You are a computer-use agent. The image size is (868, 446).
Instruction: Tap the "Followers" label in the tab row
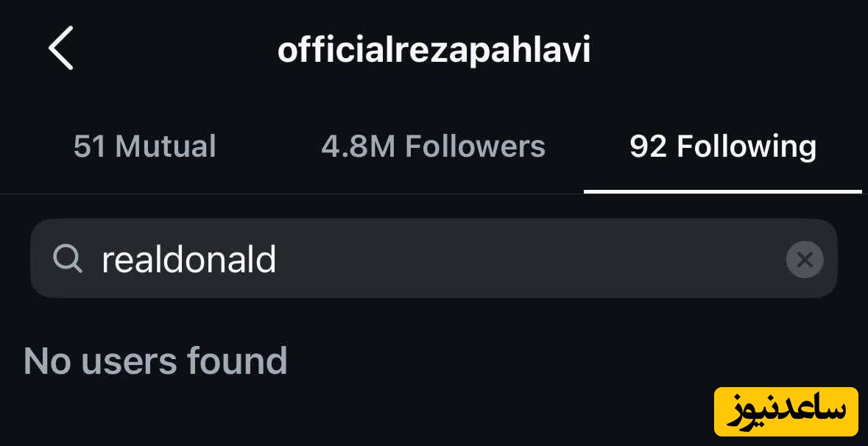476,146
